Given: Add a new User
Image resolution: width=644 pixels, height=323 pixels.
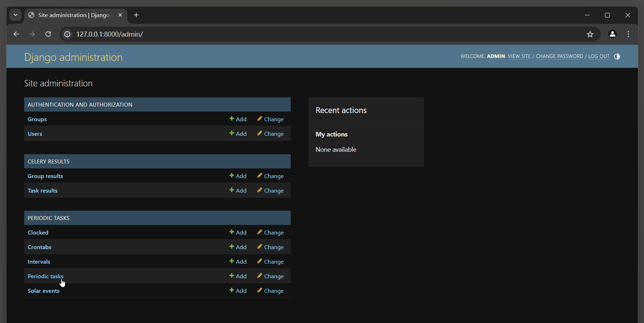Looking at the screenshot, I should (x=238, y=134).
